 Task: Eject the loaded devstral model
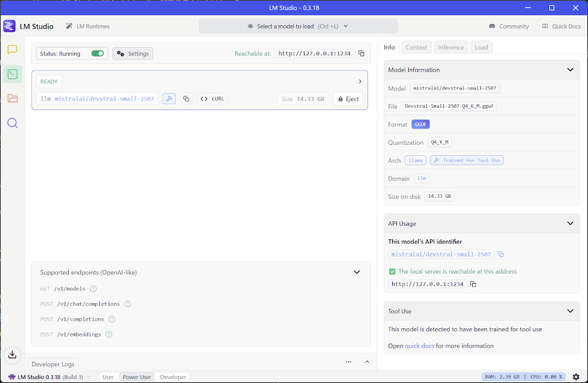click(x=348, y=99)
